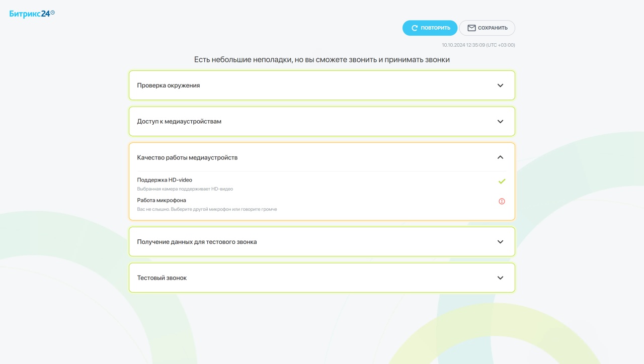Image resolution: width=644 pixels, height=364 pixels.
Task: Click the Тестовый звонок section title
Action: coord(162,278)
